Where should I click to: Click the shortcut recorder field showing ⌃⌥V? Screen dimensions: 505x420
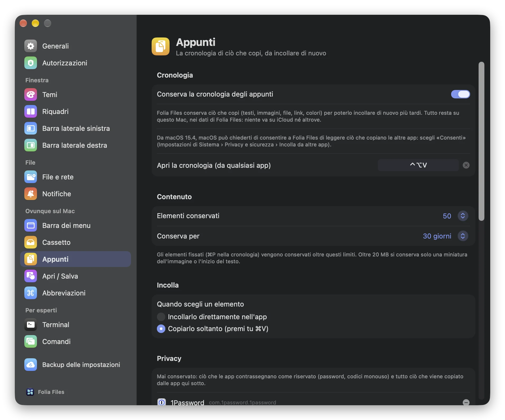pyautogui.click(x=418, y=165)
